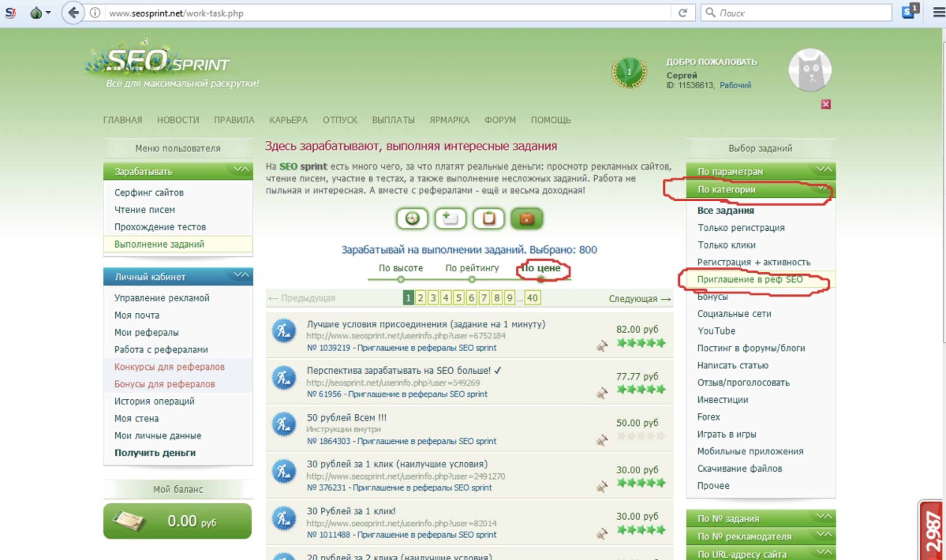Expand the По № рекламодателя filter
Image resolution: width=946 pixels, height=560 pixels.
761,536
